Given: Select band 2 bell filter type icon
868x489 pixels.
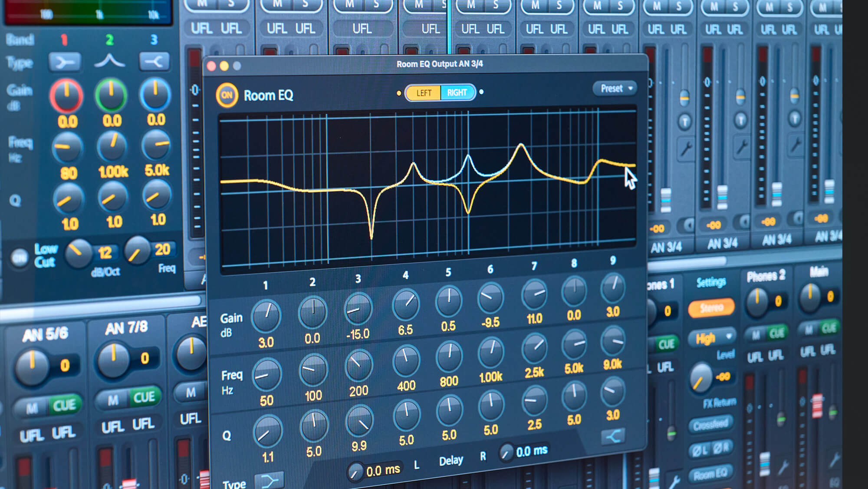Looking at the screenshot, I should tap(110, 61).
